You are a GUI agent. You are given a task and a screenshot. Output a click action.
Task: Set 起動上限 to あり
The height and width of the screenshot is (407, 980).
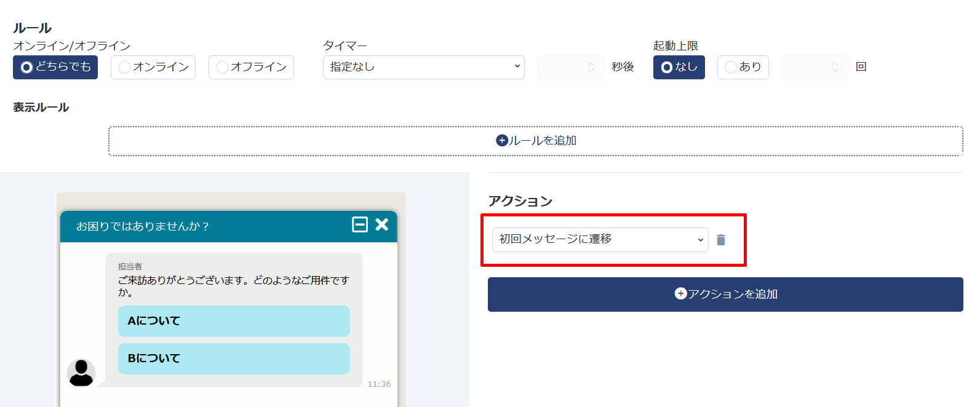[743, 67]
